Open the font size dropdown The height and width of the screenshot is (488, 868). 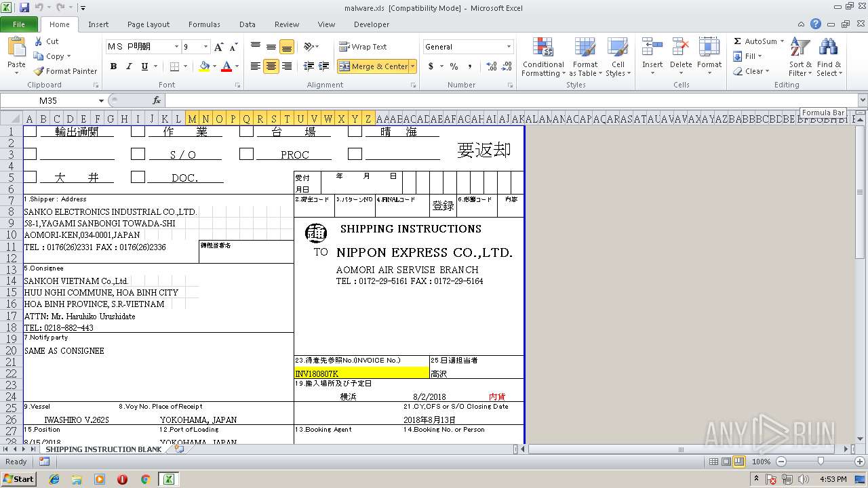pos(205,47)
